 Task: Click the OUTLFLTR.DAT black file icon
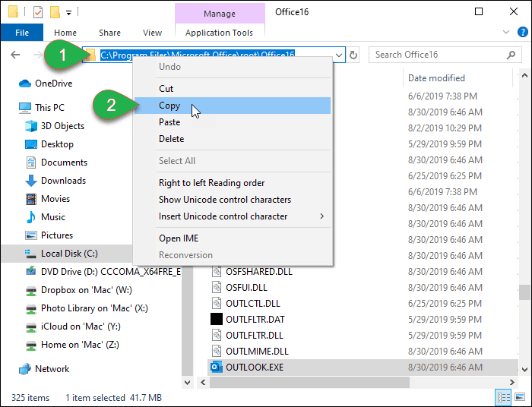217,319
